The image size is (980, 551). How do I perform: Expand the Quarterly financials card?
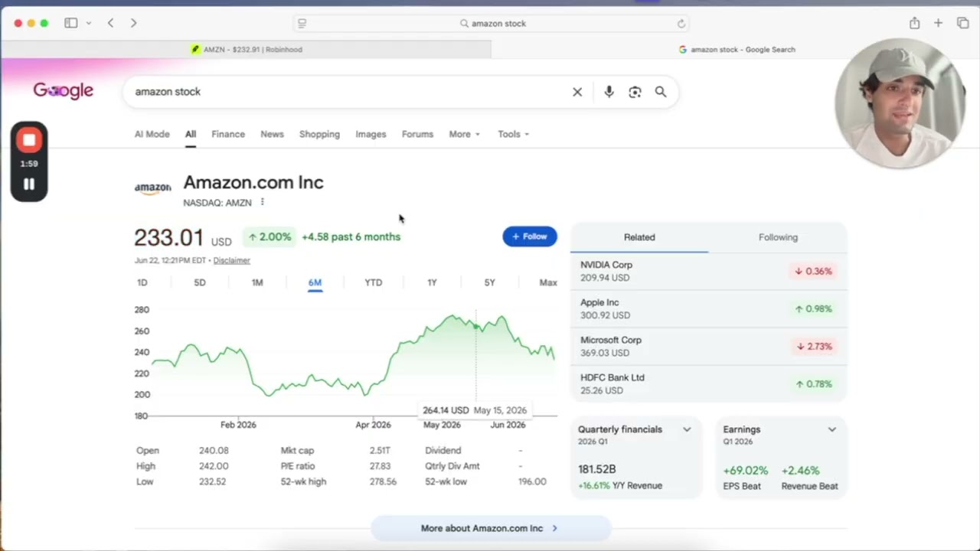click(687, 429)
